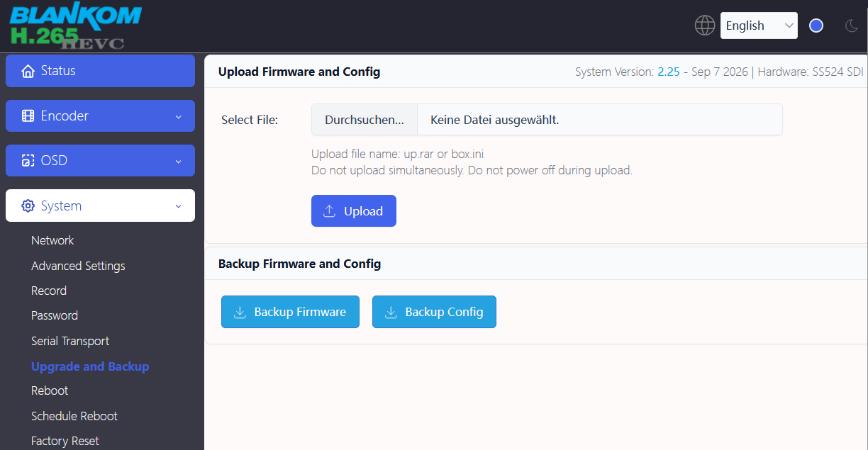868x450 pixels.
Task: Open the Factory Reset page
Action: [x=65, y=441]
